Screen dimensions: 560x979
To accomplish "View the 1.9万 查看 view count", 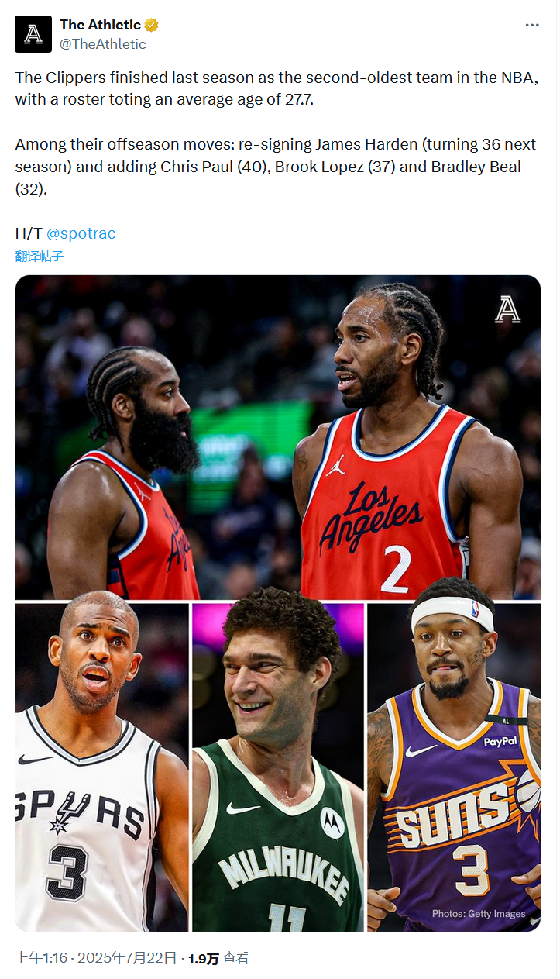I will [x=218, y=958].
